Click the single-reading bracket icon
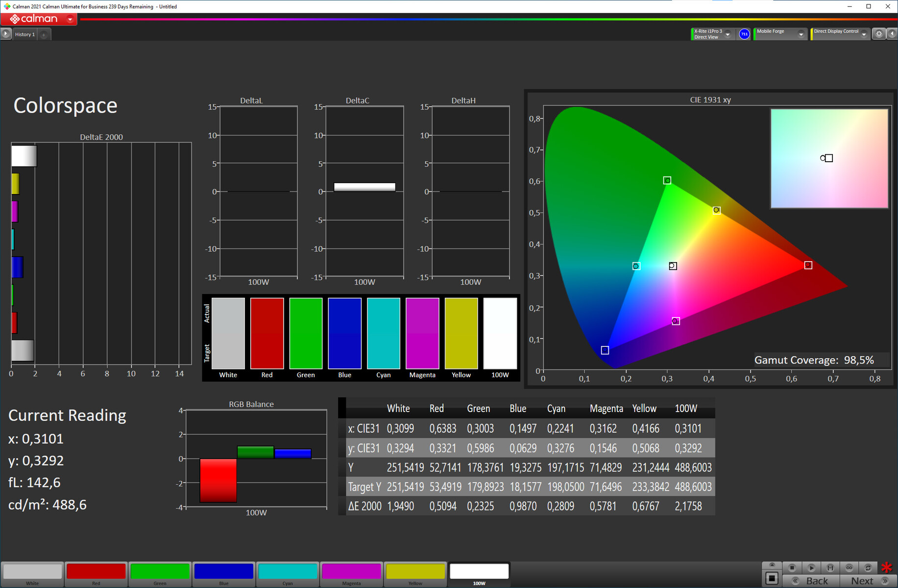 [x=830, y=567]
